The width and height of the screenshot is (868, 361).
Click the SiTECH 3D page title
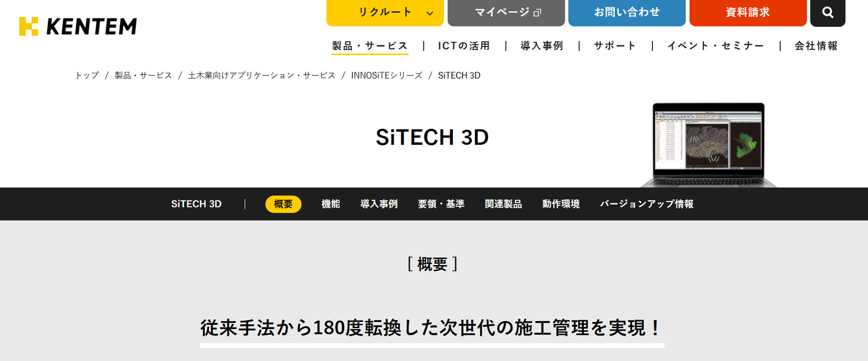(432, 138)
